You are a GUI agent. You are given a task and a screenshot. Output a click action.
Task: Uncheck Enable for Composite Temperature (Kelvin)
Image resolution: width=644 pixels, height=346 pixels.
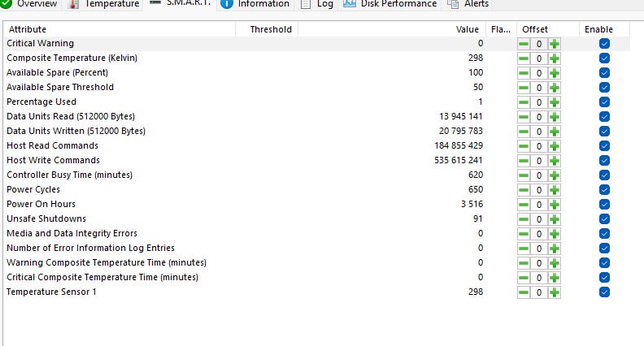pos(604,58)
